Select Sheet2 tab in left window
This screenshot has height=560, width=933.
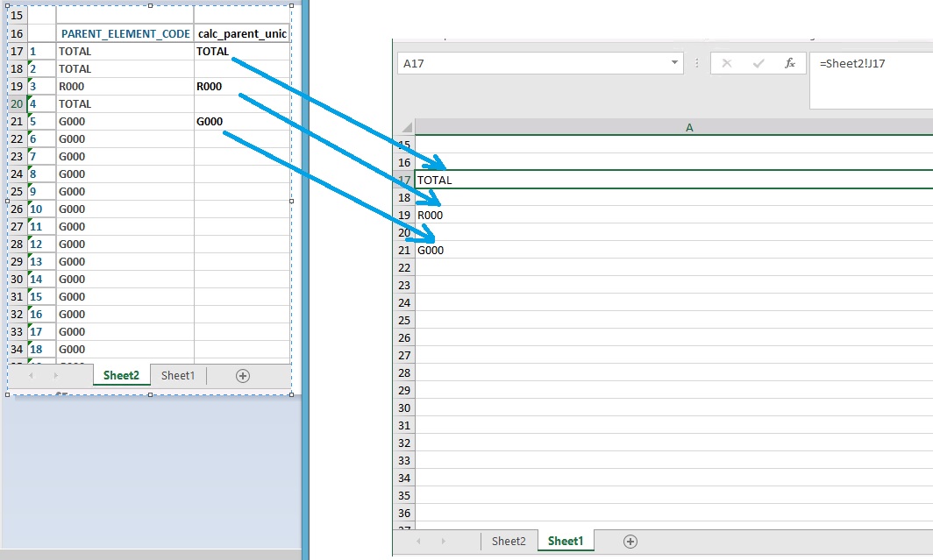(x=121, y=376)
